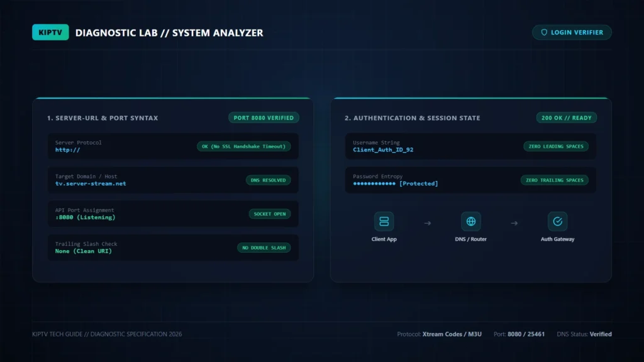The width and height of the screenshot is (644, 362).
Task: Click the API Port Assignment label
Action: pos(85,210)
